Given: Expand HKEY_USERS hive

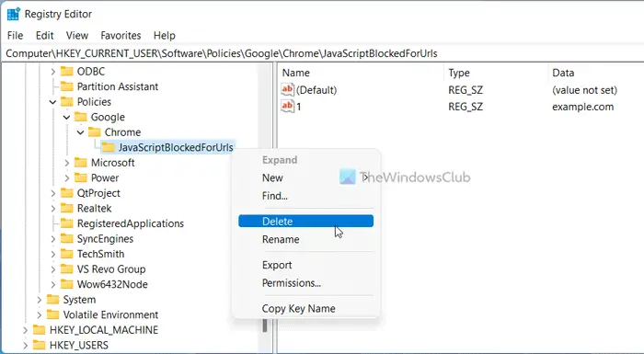Looking at the screenshot, I should point(25,345).
